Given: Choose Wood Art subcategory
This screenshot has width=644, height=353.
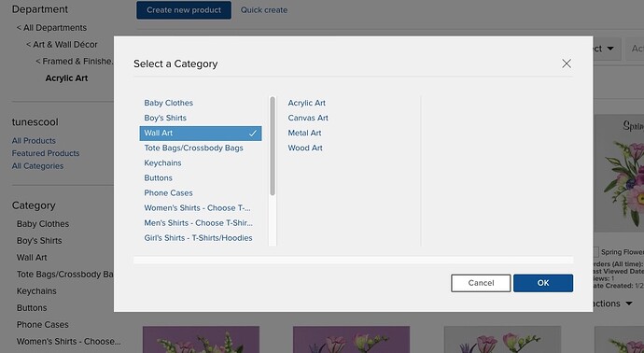Looking at the screenshot, I should click(305, 148).
